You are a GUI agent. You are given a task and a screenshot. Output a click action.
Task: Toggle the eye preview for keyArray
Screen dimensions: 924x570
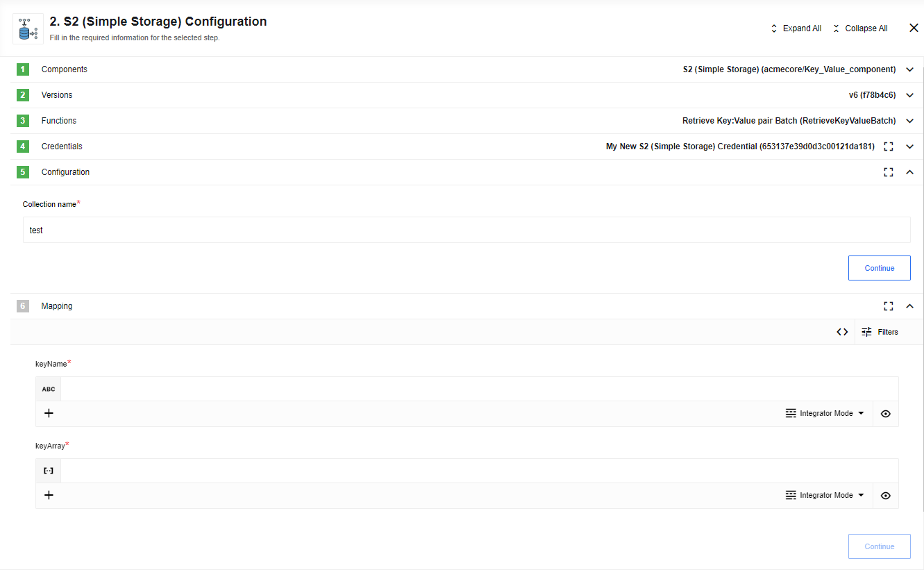click(x=885, y=496)
